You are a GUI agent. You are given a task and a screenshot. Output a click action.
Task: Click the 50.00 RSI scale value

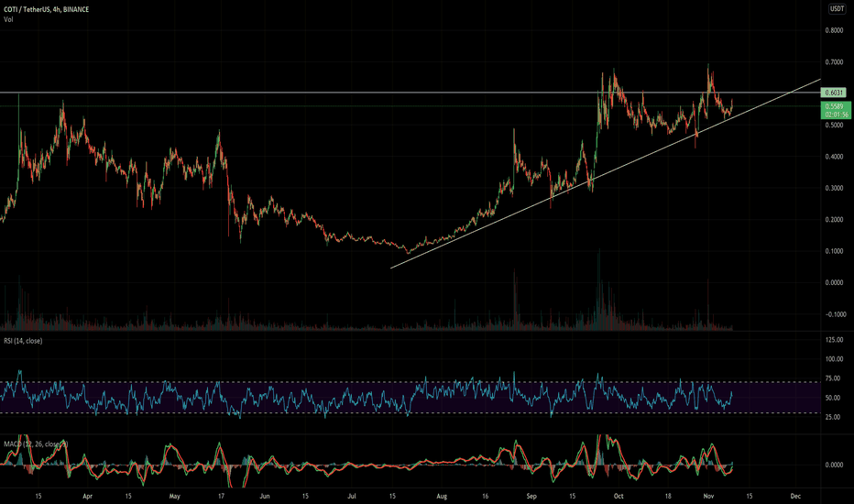tap(834, 398)
